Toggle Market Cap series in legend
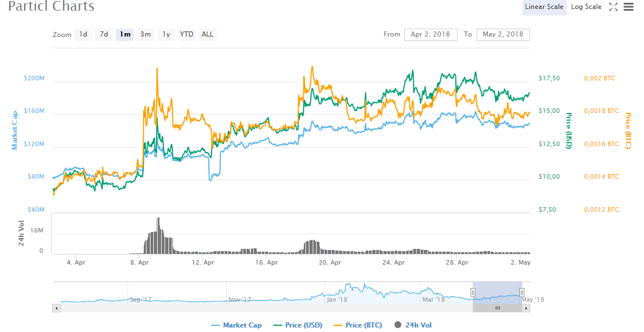Screen dimensions: 644x332 tap(236, 325)
